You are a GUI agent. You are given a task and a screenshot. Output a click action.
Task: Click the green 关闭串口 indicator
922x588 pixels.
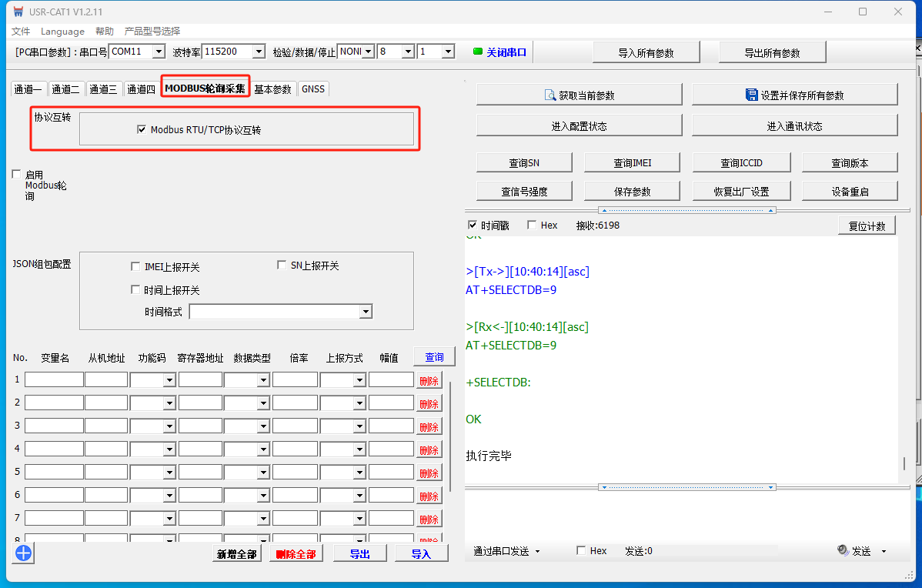pos(477,52)
